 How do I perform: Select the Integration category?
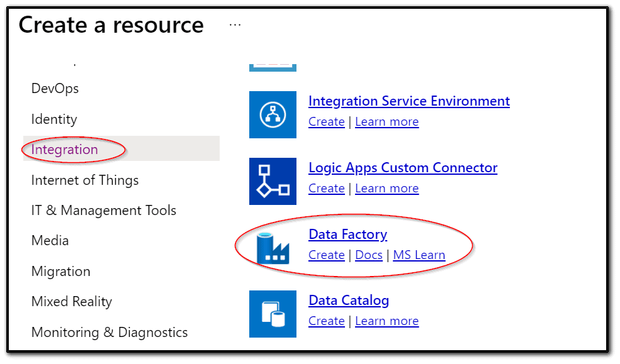[64, 149]
